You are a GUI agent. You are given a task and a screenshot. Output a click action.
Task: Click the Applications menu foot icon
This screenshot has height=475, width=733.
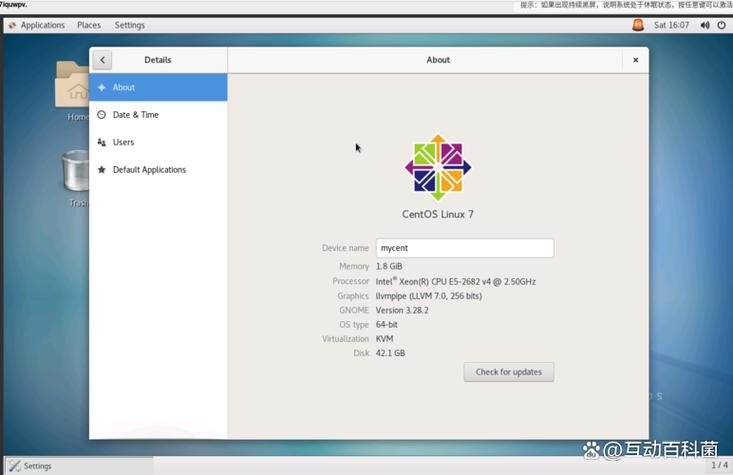[12, 25]
